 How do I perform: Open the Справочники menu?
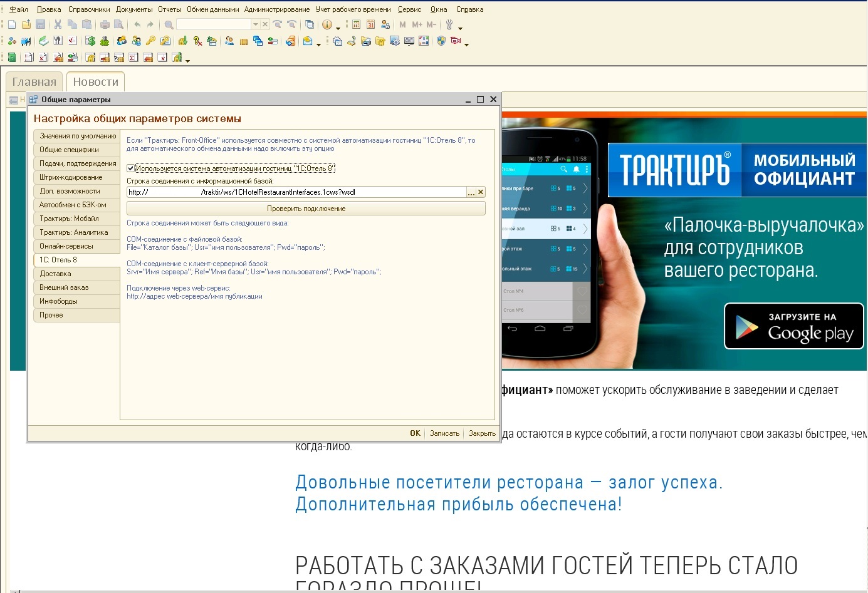(89, 9)
